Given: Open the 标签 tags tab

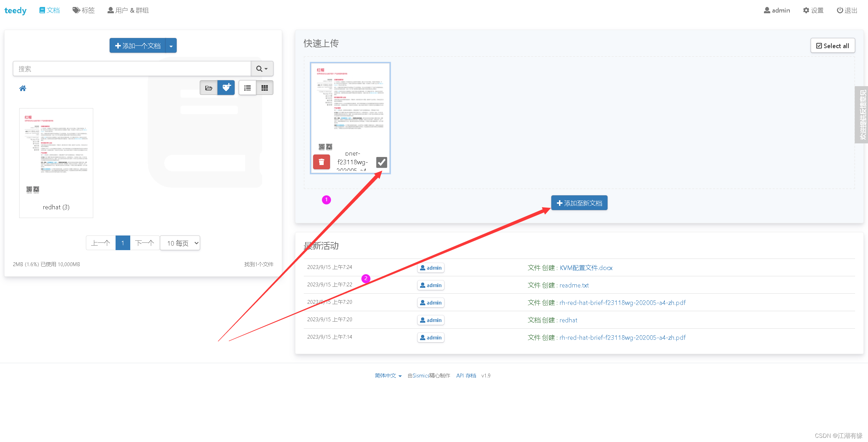Looking at the screenshot, I should (84, 10).
